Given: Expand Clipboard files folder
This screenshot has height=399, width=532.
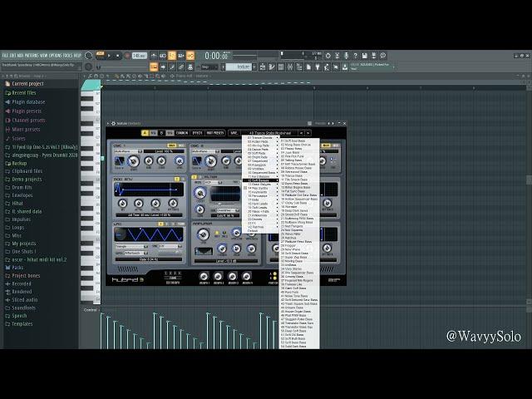Looking at the screenshot, I should coord(24,171).
